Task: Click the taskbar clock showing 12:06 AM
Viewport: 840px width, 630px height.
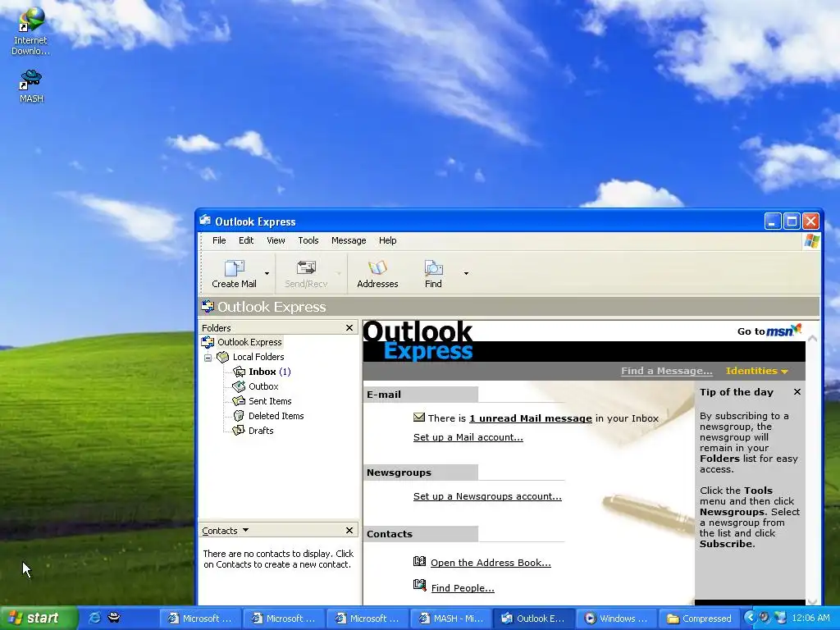Action: (x=810, y=619)
